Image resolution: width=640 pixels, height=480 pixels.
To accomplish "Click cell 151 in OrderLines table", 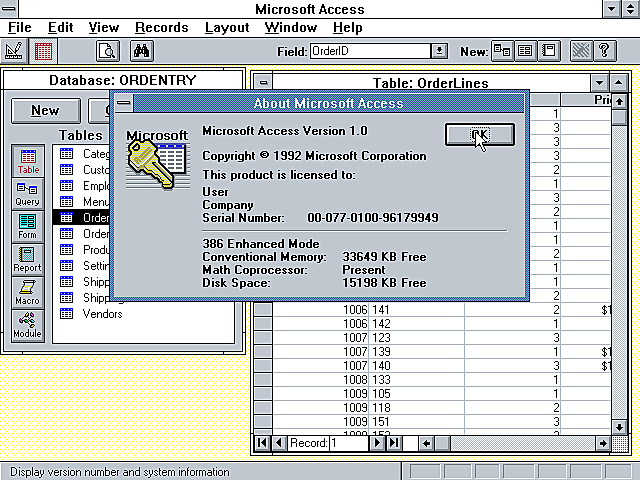I will pyautogui.click(x=417, y=421).
